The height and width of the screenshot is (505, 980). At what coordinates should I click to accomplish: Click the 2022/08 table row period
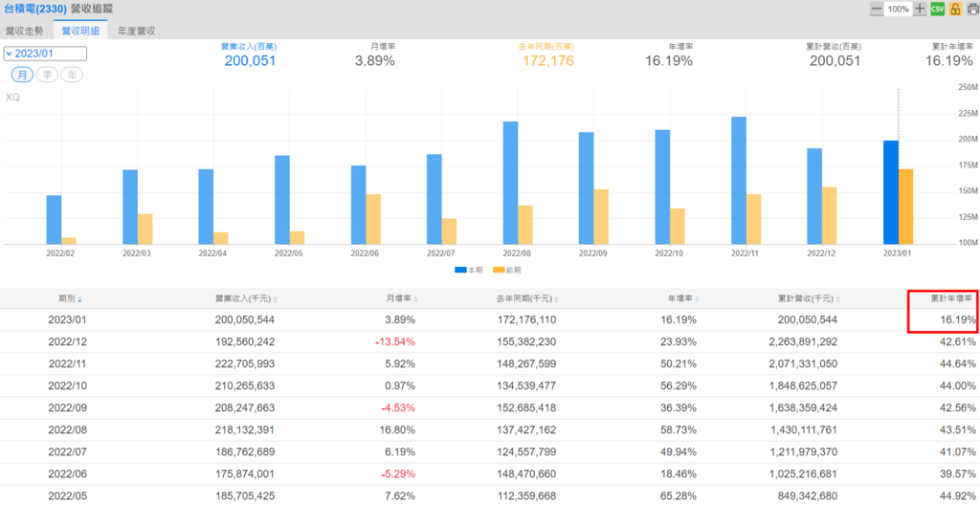pos(66,430)
